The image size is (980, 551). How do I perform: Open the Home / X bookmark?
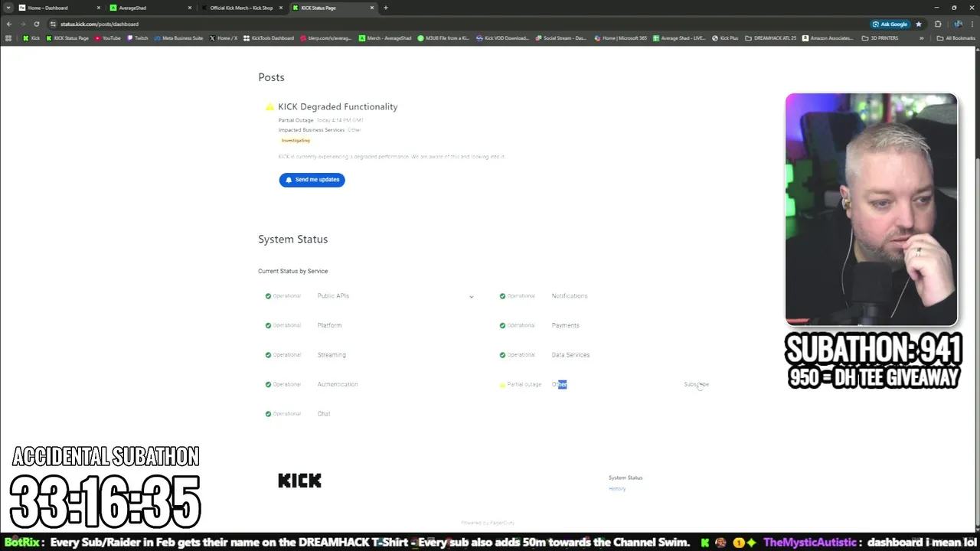(x=224, y=38)
